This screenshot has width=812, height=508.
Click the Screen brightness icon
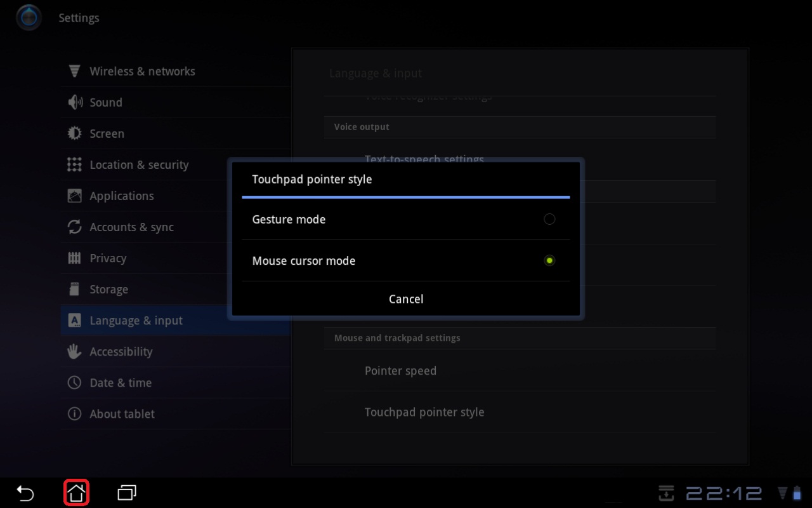(74, 133)
